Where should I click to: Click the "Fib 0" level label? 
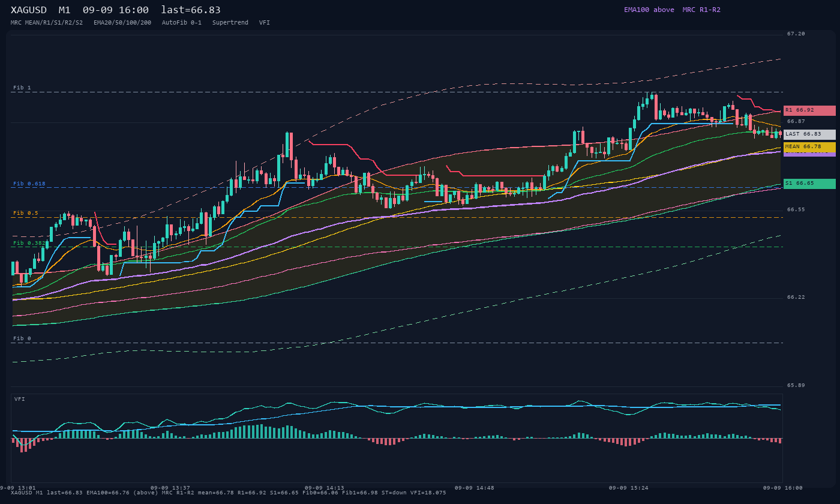tap(22, 338)
